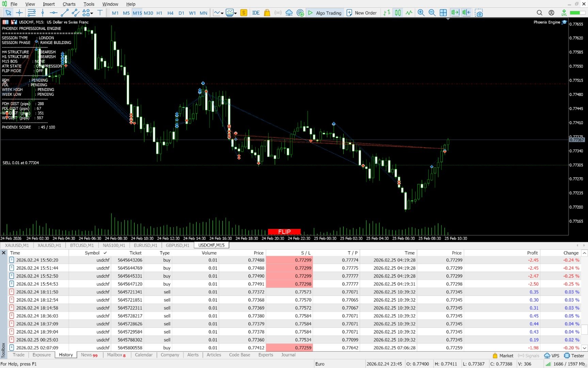Image resolution: width=588 pixels, height=368 pixels.
Task: Switch to the XAUUSD,H1 chart tab
Action: 49,245
